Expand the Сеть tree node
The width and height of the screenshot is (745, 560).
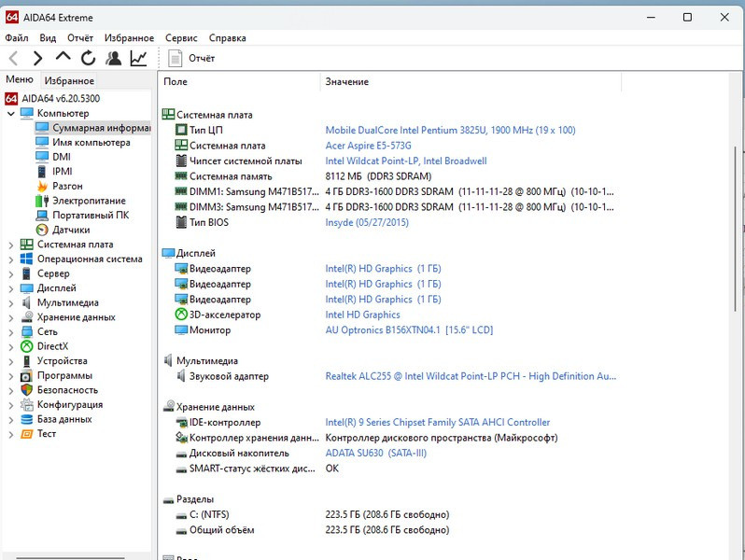pyautogui.click(x=11, y=332)
